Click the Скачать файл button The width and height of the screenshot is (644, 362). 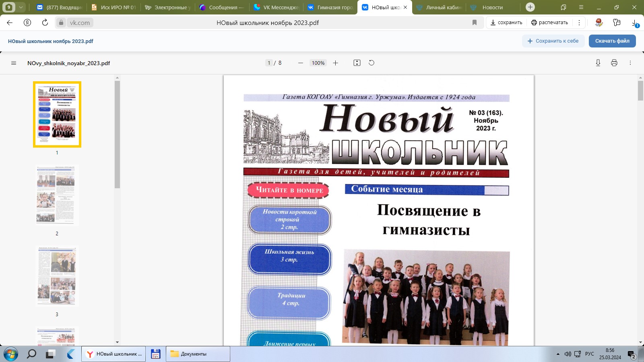[612, 41]
